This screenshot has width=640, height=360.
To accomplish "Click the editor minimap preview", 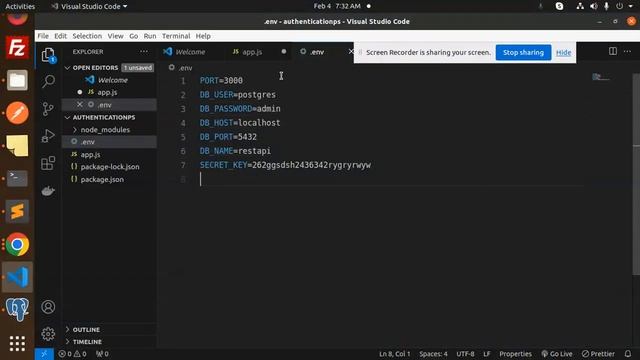I will click(x=601, y=77).
